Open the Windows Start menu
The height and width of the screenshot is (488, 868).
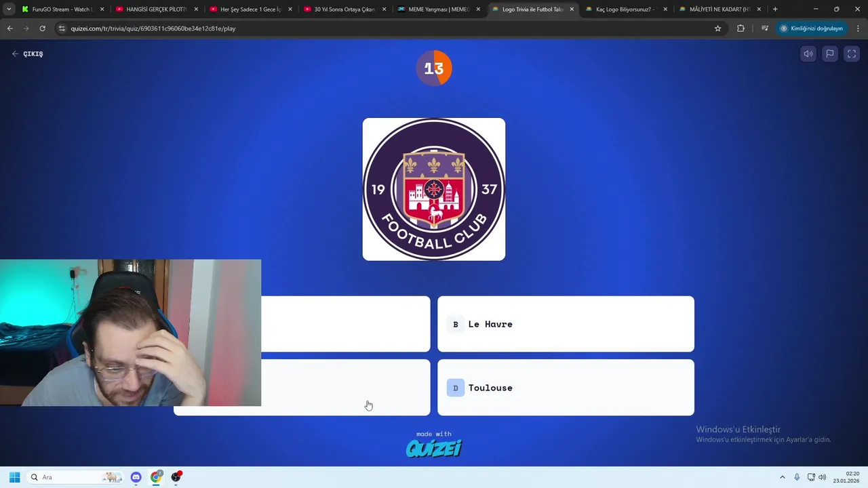click(14, 477)
